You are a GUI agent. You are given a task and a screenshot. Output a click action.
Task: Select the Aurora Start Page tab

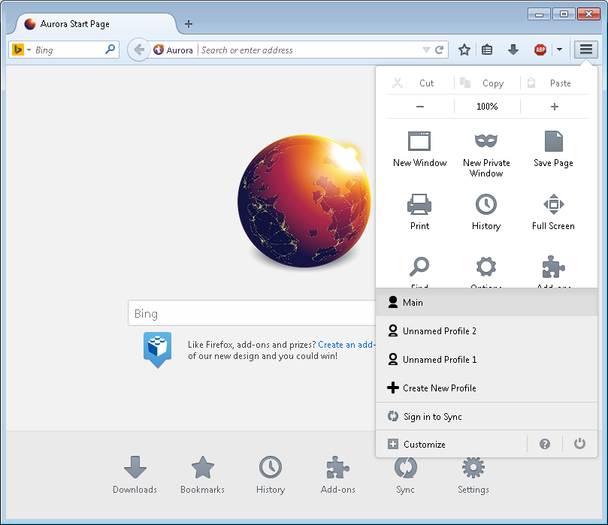coord(95,24)
